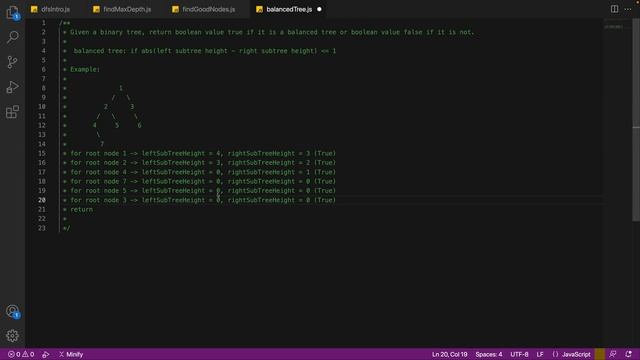Click the 'Example:' comment text
Viewport: 640px width, 360px height.
(85, 69)
